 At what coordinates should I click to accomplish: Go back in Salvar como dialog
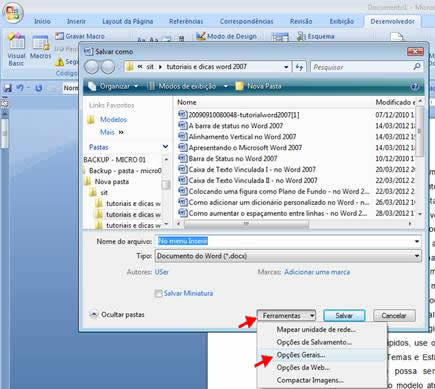(x=92, y=67)
